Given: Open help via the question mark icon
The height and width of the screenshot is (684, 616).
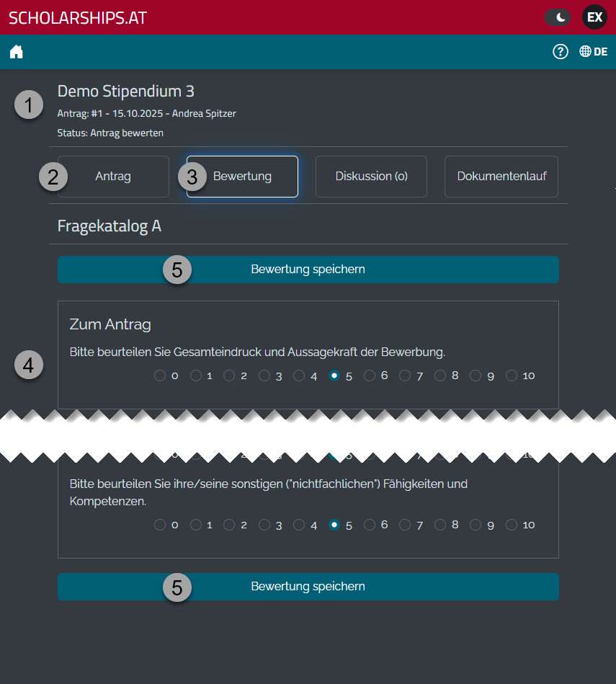Looking at the screenshot, I should tap(561, 51).
